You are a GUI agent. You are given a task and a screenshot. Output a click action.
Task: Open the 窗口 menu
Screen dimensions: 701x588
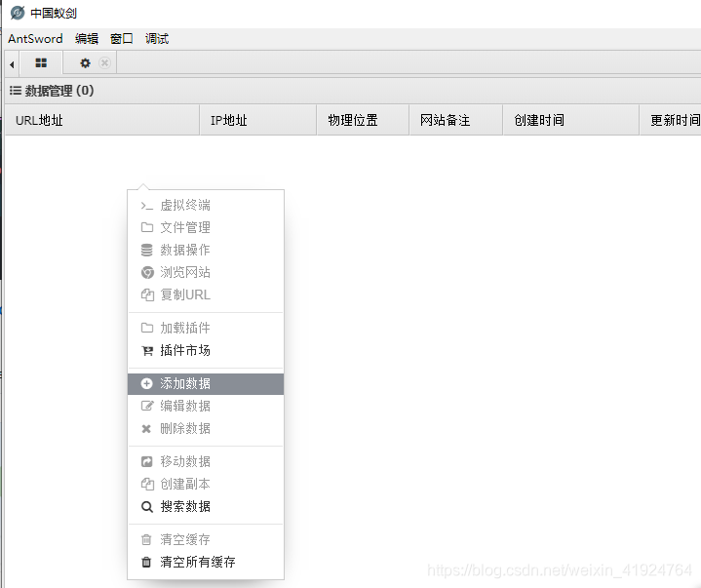122,39
